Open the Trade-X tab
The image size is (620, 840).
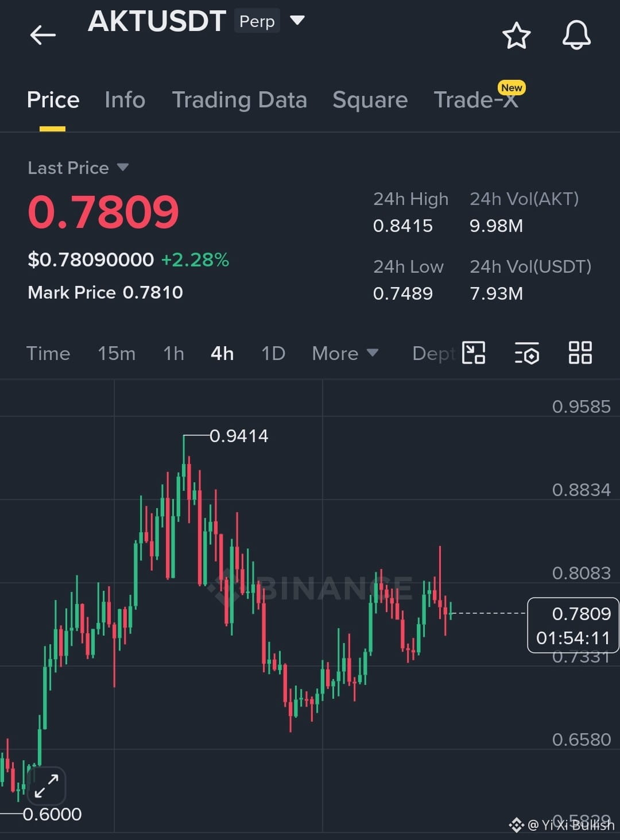click(476, 100)
